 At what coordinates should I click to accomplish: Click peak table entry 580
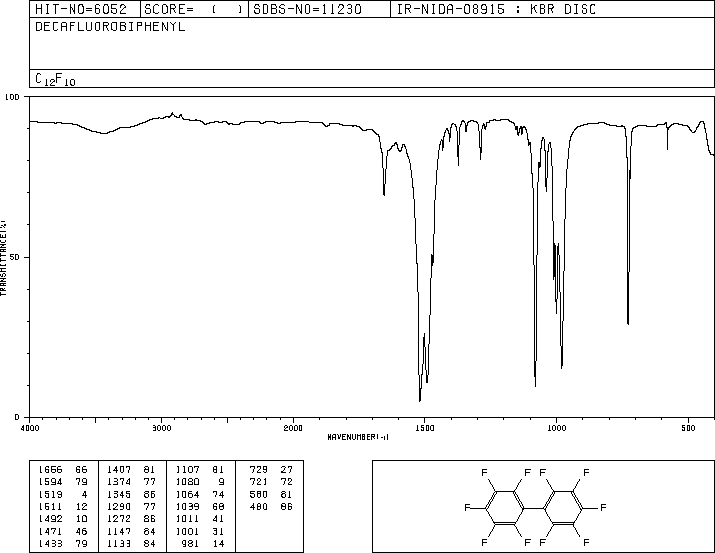[259, 494]
